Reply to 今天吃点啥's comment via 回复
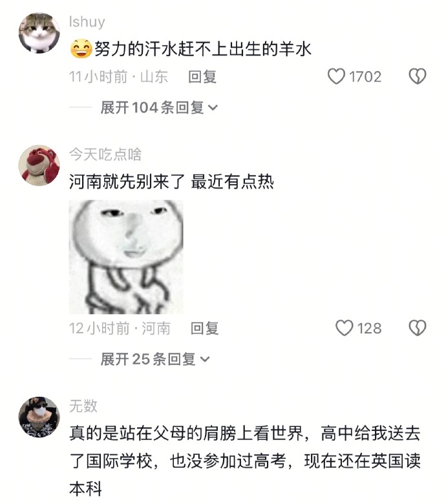This screenshot has height=504, width=446. click(204, 328)
